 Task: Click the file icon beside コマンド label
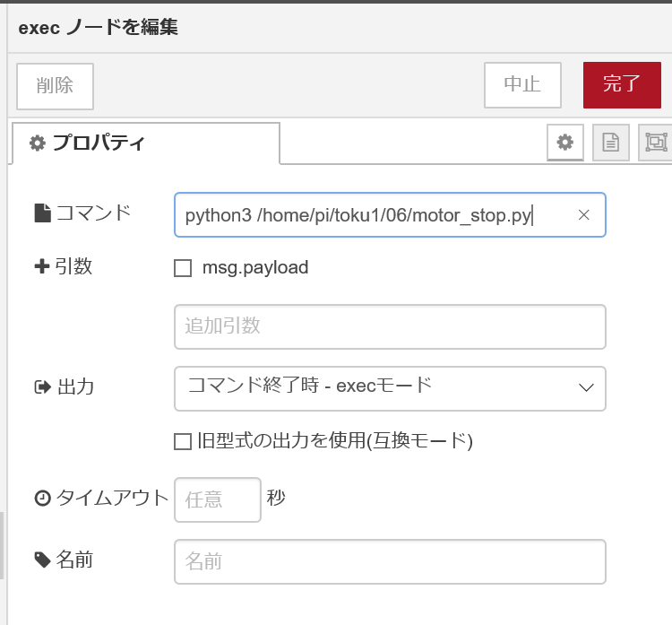(42, 213)
